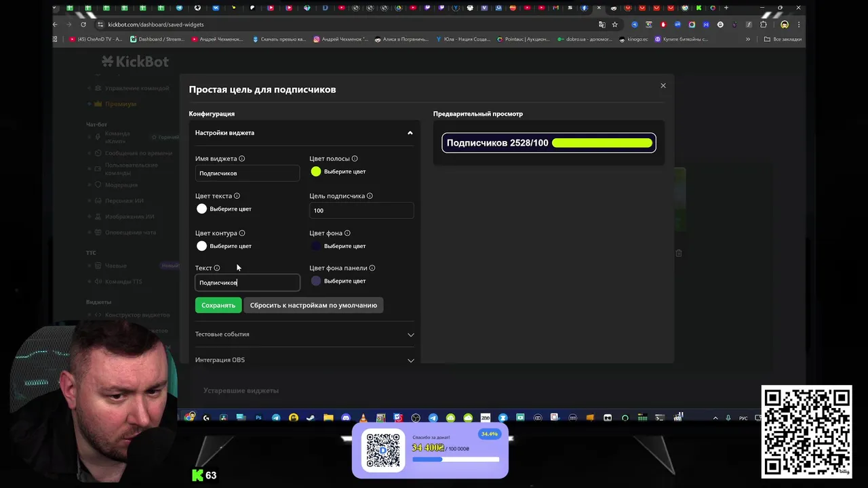Open the Все закладки bookmarks folder
The image size is (868, 488).
point(783,39)
